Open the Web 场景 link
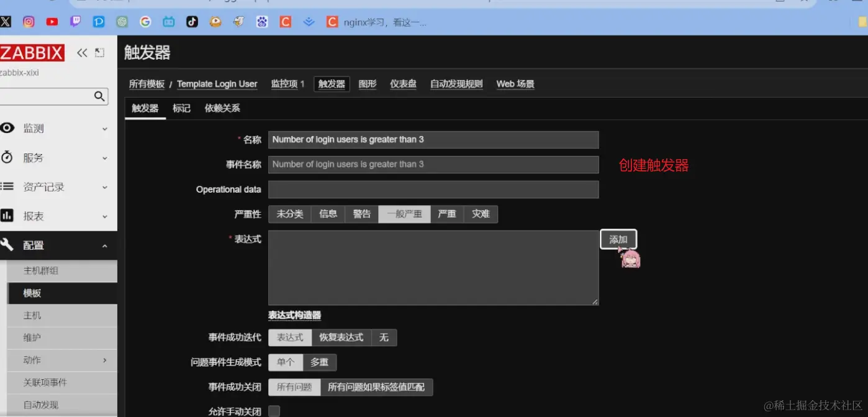The width and height of the screenshot is (868, 417). click(x=515, y=84)
